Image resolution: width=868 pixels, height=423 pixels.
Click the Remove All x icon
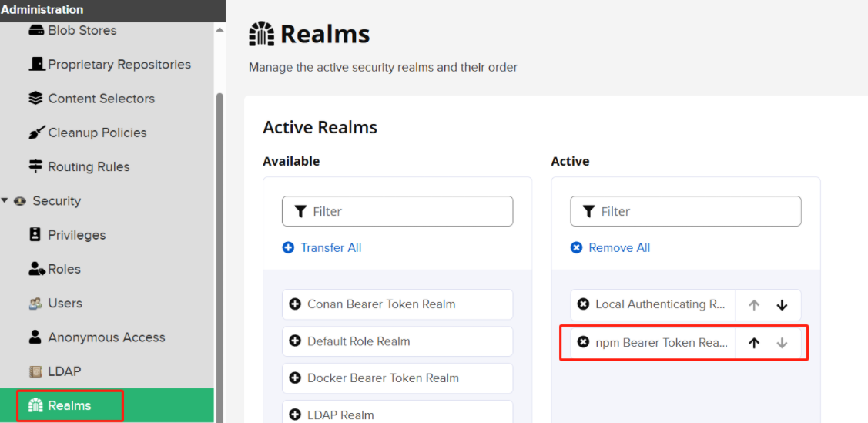pos(576,247)
